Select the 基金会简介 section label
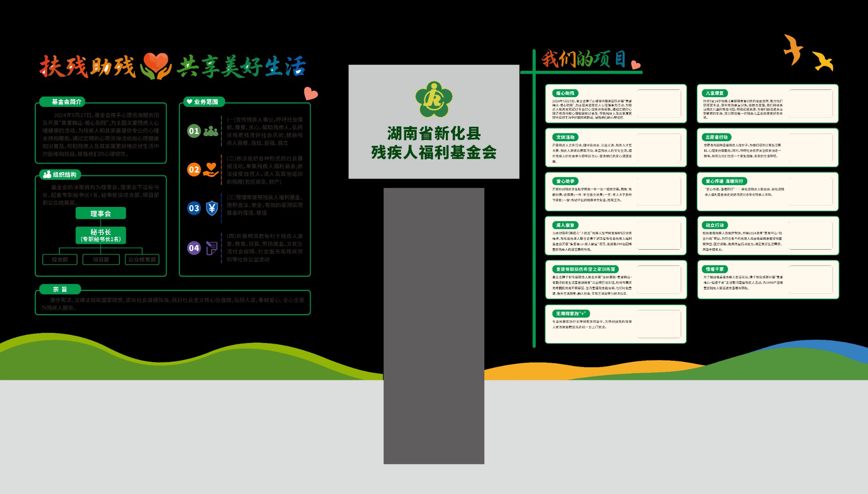868x494 pixels. point(62,102)
